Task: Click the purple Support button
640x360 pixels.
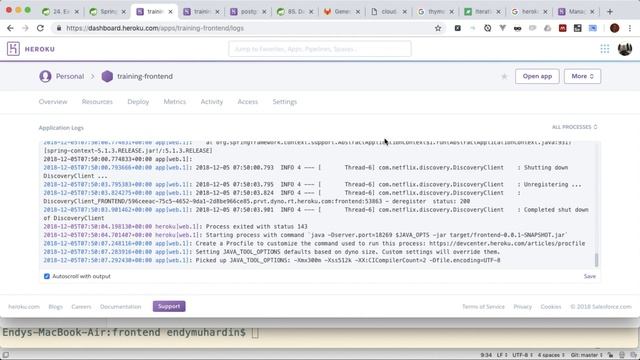Action: 169,307
